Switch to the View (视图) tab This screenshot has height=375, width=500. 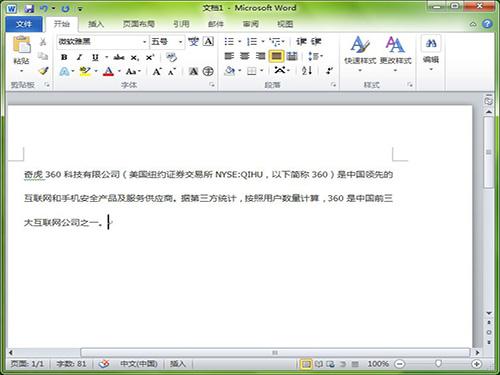click(x=285, y=24)
